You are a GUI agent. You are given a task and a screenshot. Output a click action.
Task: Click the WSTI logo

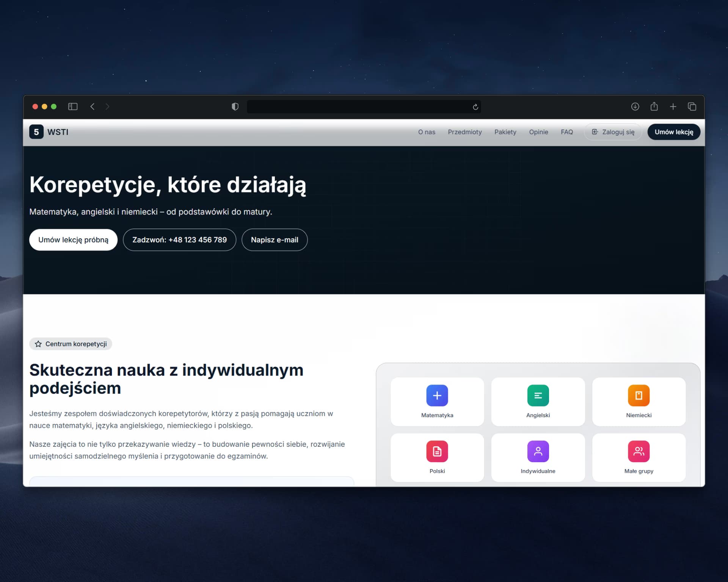49,132
